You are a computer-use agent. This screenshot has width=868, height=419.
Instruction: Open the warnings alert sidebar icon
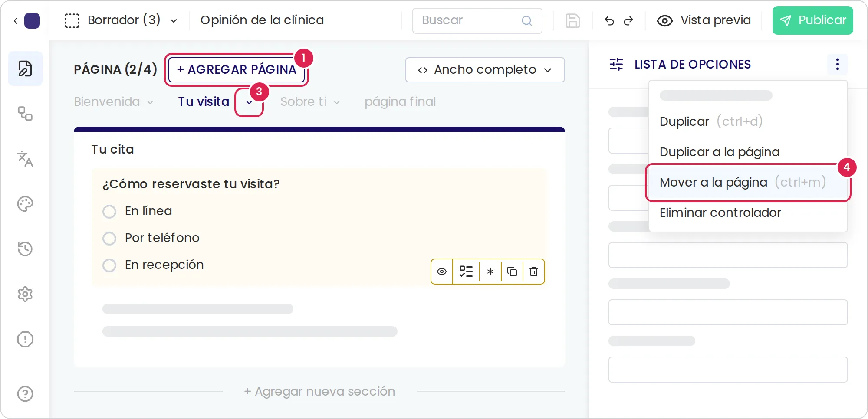[x=25, y=339]
